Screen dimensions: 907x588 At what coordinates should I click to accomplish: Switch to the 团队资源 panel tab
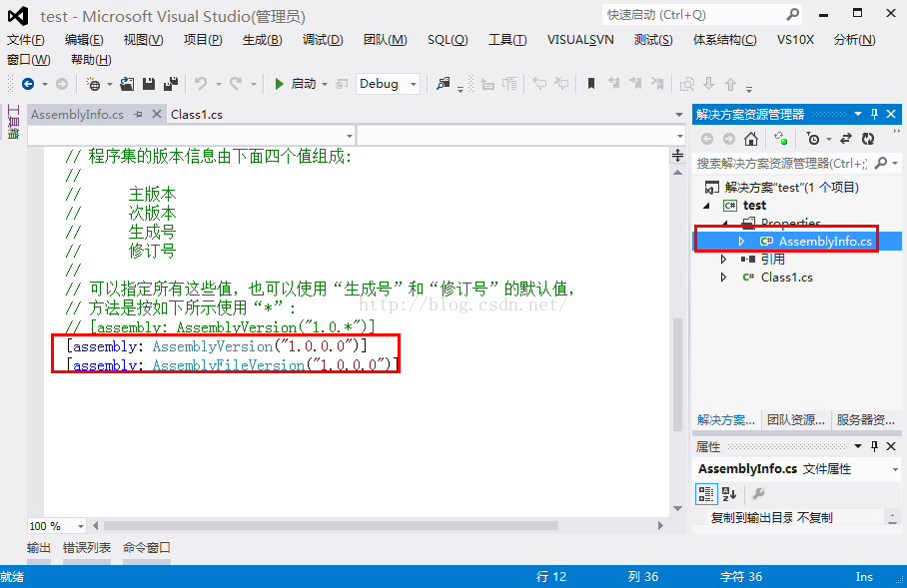(795, 419)
